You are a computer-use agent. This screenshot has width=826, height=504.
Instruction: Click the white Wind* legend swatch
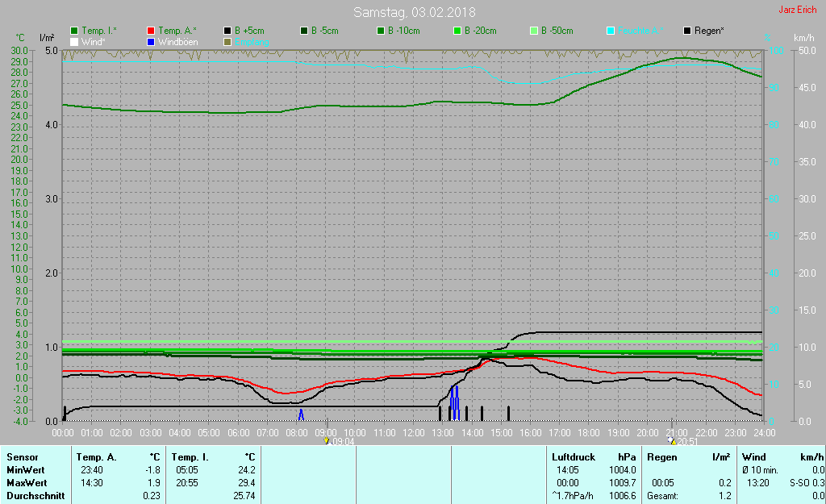click(74, 42)
